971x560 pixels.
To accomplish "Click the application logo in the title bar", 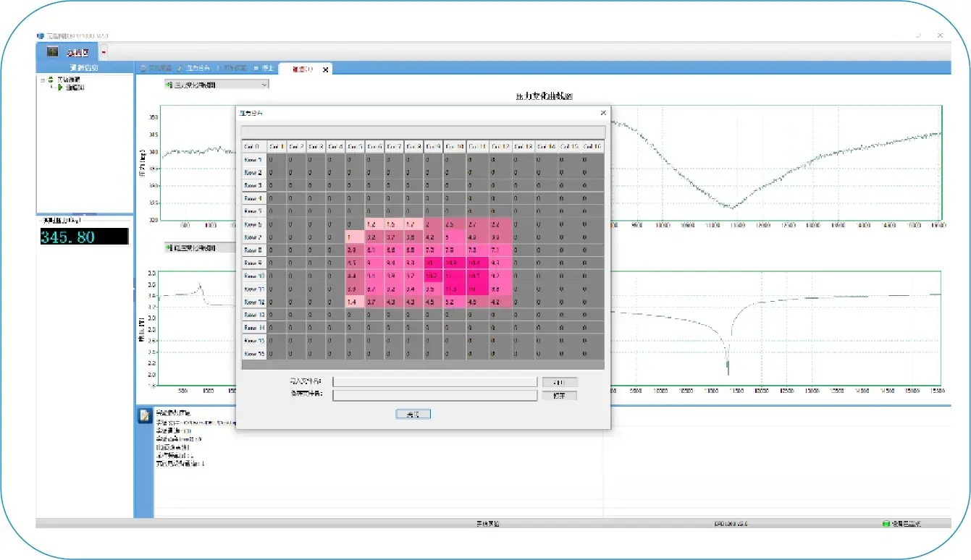I will pyautogui.click(x=41, y=35).
